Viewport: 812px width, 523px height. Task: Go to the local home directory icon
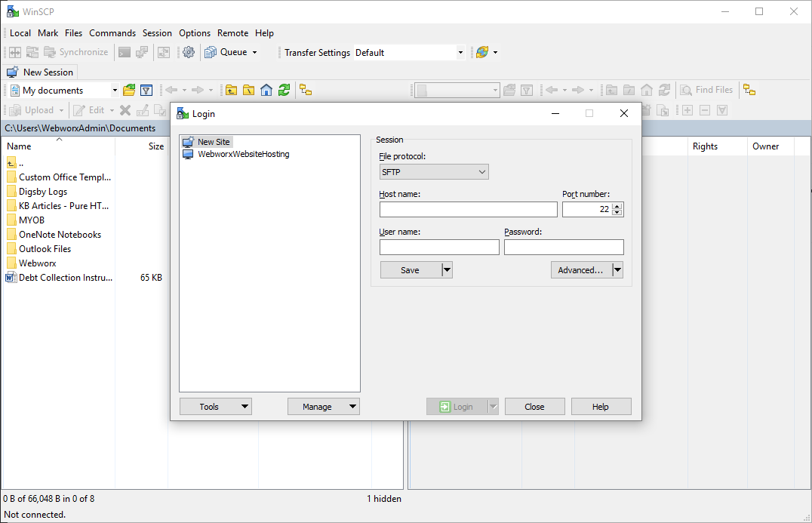click(266, 90)
